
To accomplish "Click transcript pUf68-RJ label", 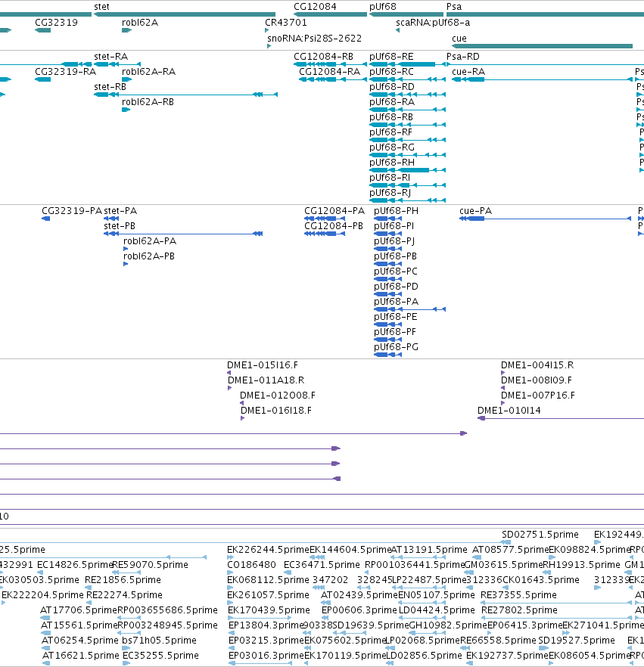I will point(390,192).
